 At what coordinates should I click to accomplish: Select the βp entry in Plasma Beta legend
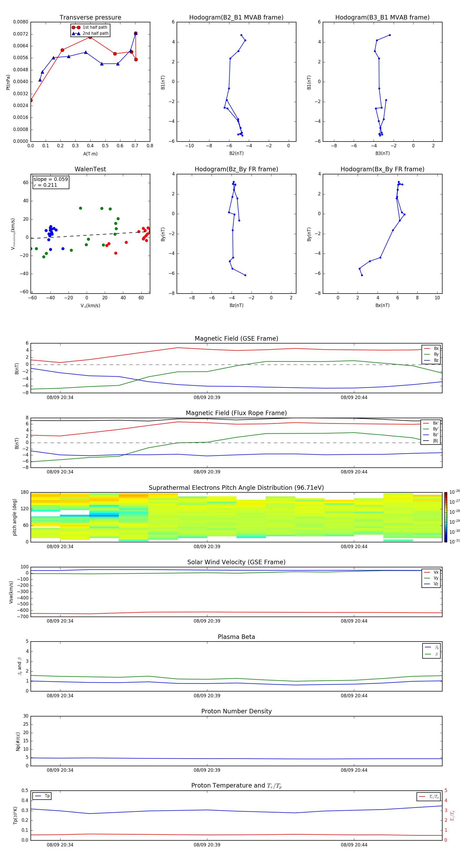[431, 647]
